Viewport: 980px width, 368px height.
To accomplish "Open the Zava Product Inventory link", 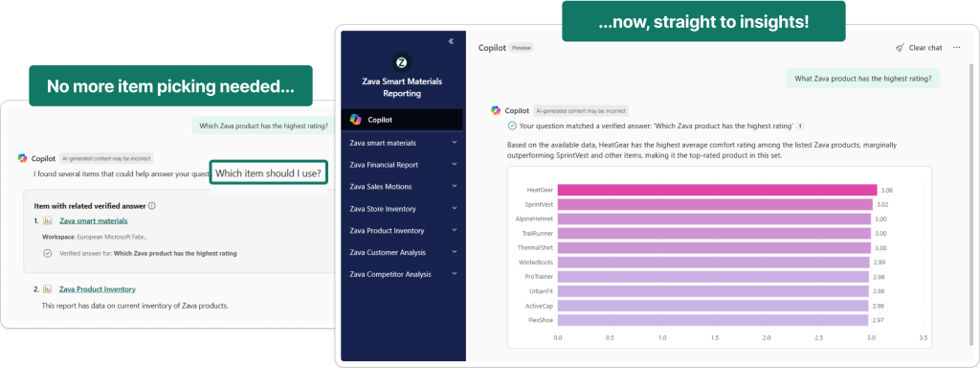I will point(97,289).
